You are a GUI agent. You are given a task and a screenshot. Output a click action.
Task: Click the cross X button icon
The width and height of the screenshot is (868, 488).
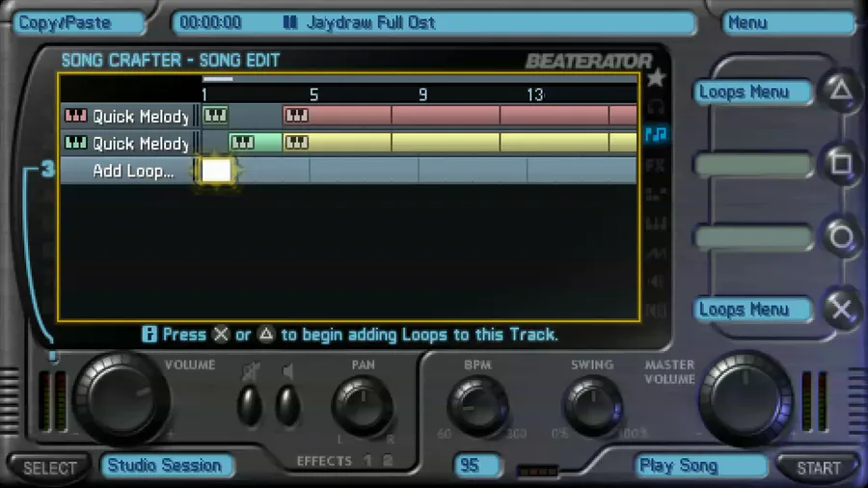tap(841, 310)
